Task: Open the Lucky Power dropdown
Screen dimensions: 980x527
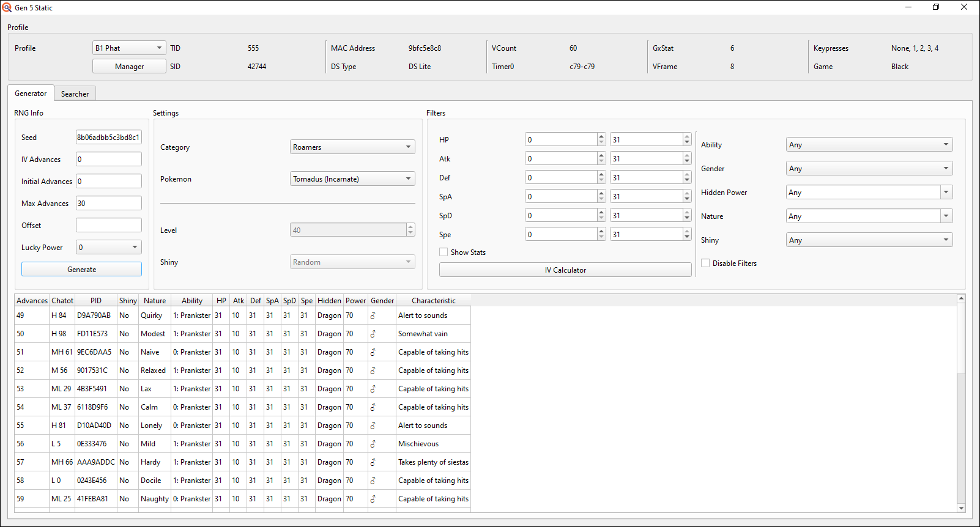Action: point(109,247)
